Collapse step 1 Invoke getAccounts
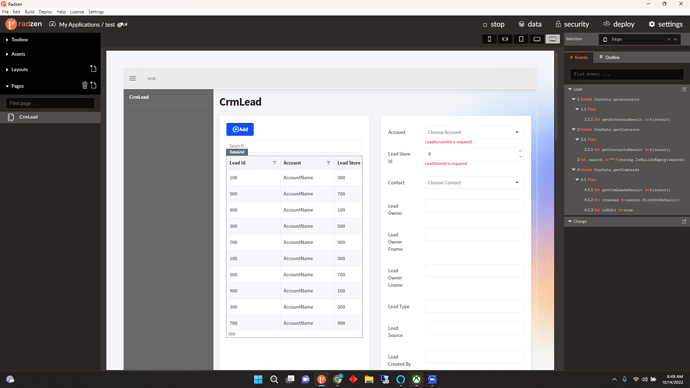This screenshot has height=388, width=690. [x=573, y=99]
